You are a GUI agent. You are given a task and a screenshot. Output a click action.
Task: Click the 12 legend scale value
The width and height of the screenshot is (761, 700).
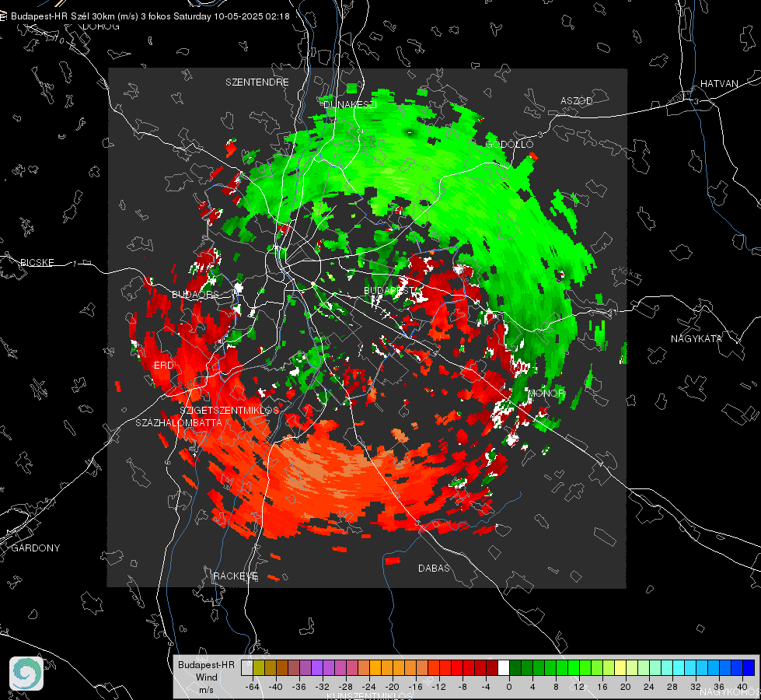tap(579, 687)
